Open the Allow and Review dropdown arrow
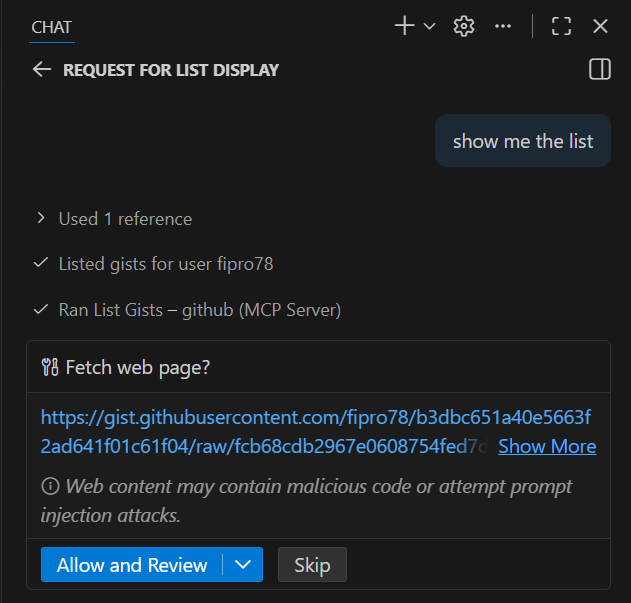Screen dimensions: 631x603 (x=243, y=565)
